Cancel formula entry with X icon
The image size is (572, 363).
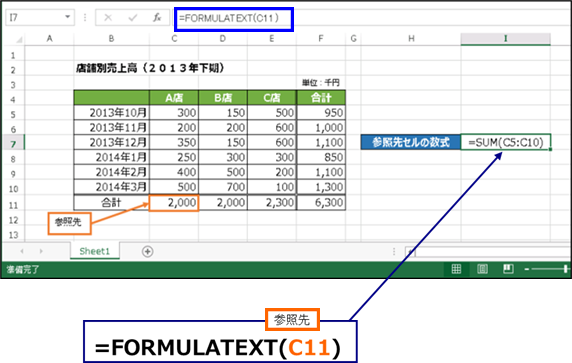(108, 18)
